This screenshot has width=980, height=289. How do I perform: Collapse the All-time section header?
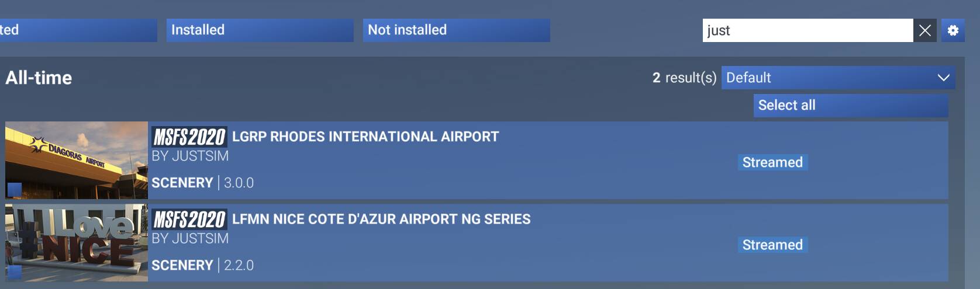[x=39, y=78]
